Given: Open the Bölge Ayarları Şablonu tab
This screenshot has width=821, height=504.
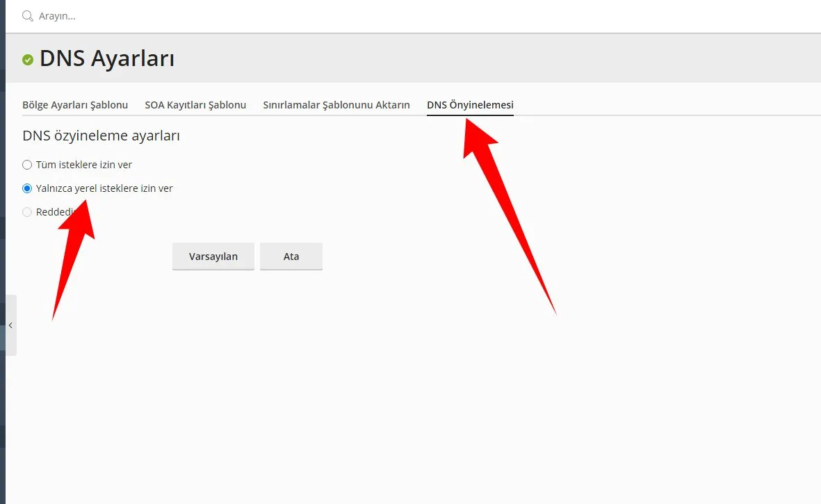Looking at the screenshot, I should click(x=75, y=105).
